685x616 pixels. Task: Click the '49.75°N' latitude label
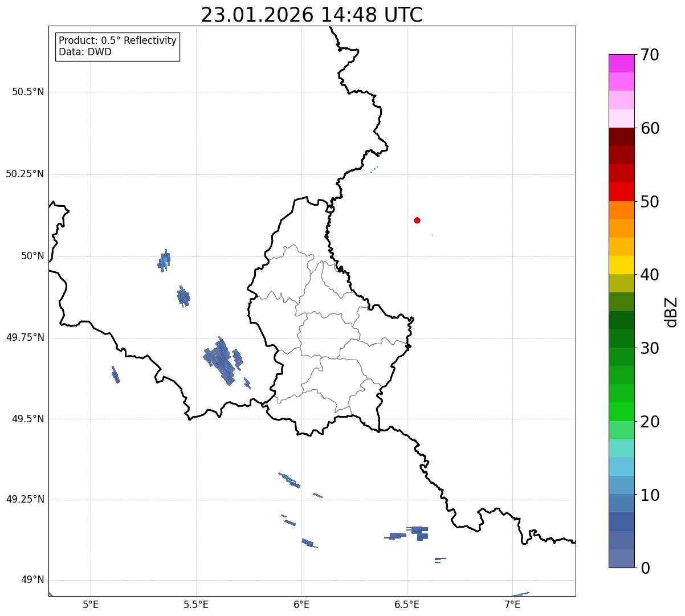[25, 337]
